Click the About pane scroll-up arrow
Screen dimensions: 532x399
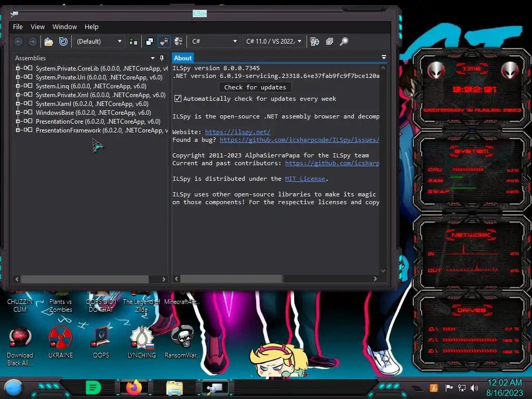click(x=383, y=68)
